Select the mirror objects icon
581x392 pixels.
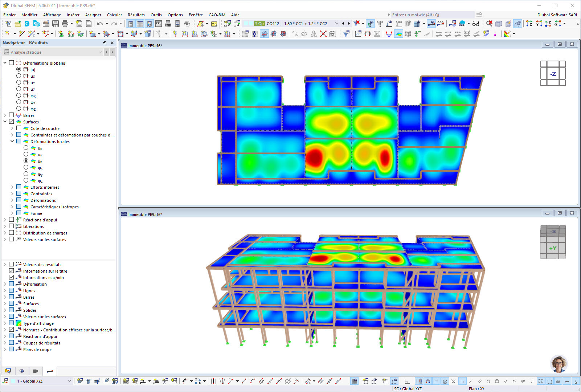point(314,34)
